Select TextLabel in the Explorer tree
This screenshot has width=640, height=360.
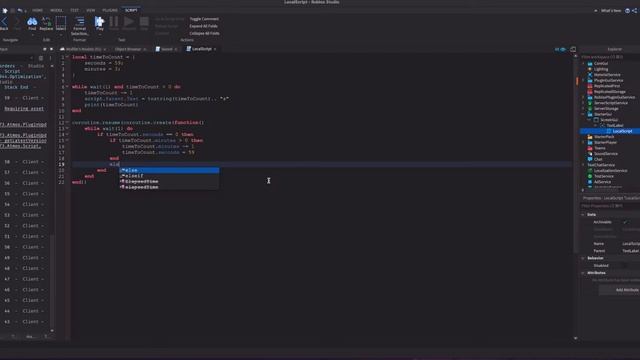click(x=615, y=125)
